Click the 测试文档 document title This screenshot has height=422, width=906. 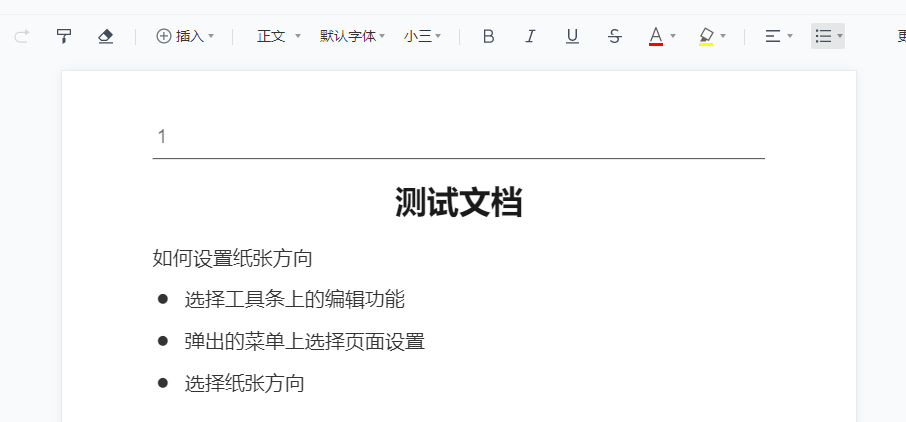(458, 203)
